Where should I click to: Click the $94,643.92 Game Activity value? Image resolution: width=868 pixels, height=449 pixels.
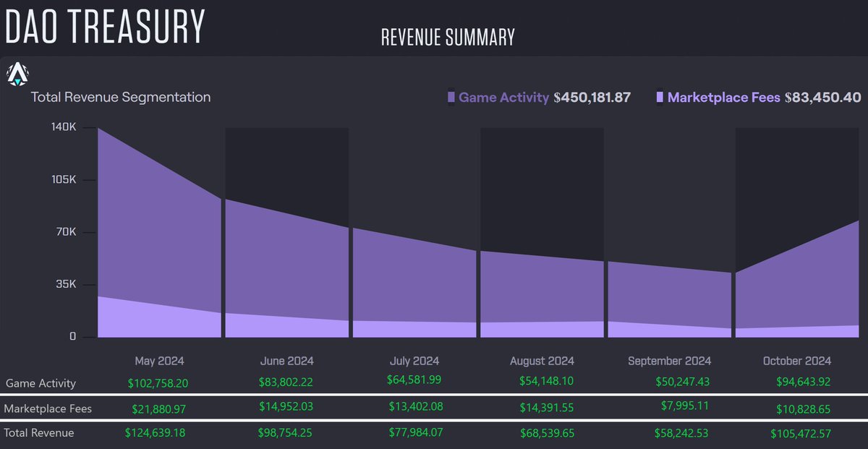click(x=803, y=381)
